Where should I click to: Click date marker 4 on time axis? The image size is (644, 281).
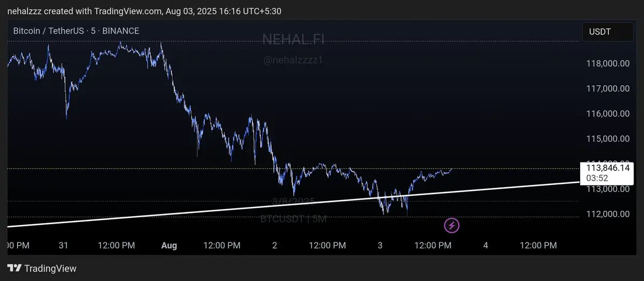click(x=486, y=245)
